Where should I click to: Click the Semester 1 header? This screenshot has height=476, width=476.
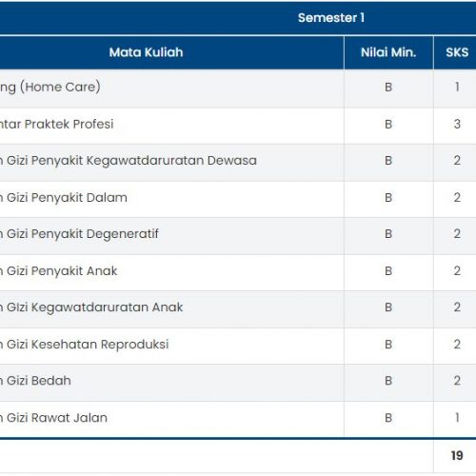[x=331, y=18]
